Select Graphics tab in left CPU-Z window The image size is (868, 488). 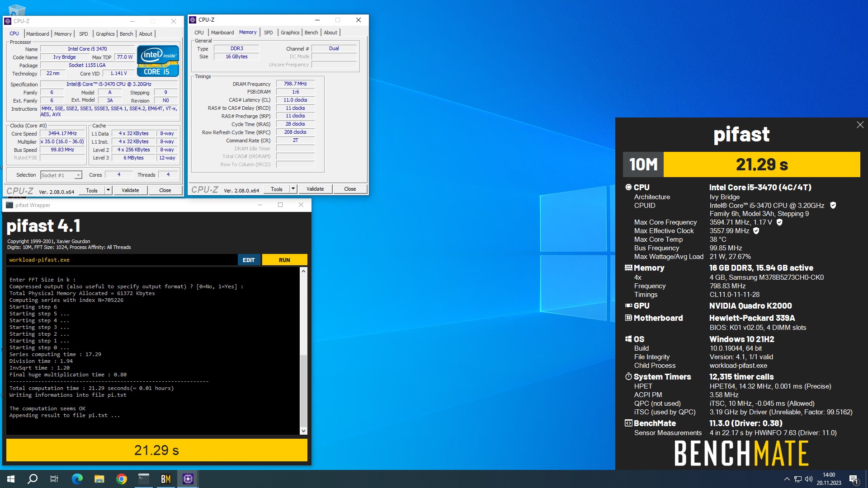(x=105, y=34)
